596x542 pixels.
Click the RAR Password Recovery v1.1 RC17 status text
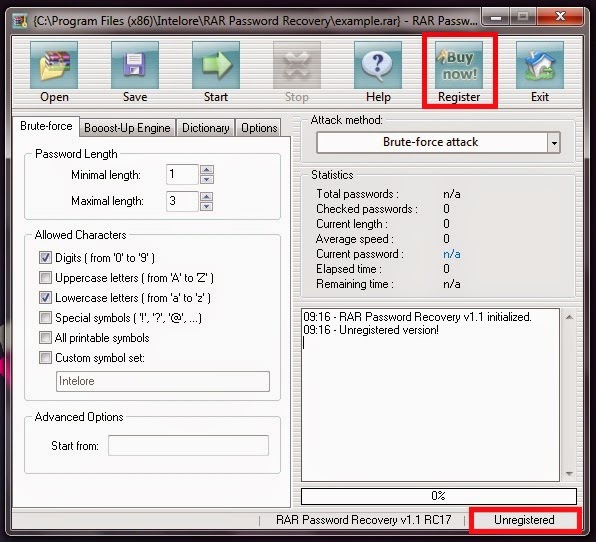click(363, 520)
